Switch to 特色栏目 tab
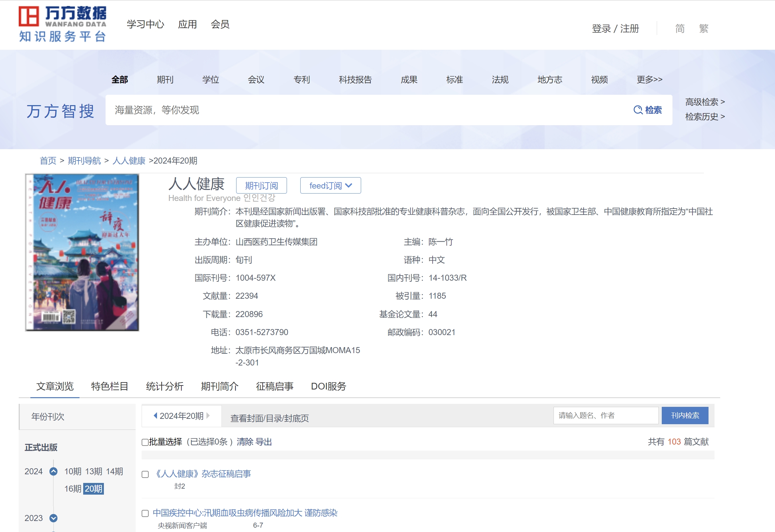The width and height of the screenshot is (775, 532). [x=110, y=386]
